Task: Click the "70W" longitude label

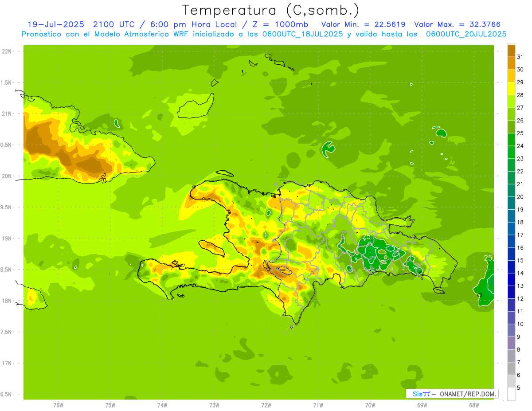Action: click(370, 405)
